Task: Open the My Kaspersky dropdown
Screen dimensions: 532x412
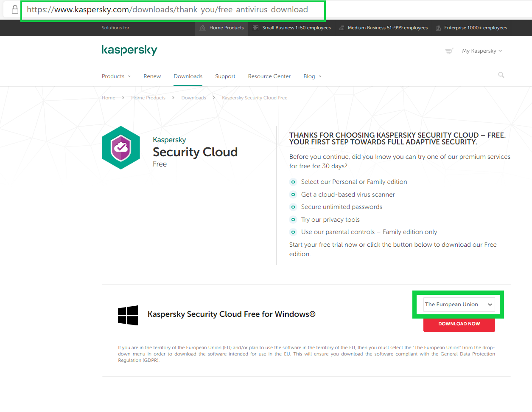Action: pyautogui.click(x=482, y=51)
